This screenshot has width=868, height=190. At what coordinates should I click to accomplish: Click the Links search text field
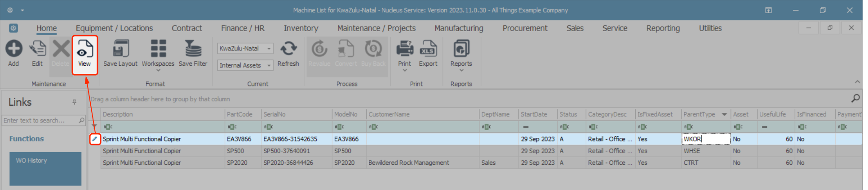40,121
